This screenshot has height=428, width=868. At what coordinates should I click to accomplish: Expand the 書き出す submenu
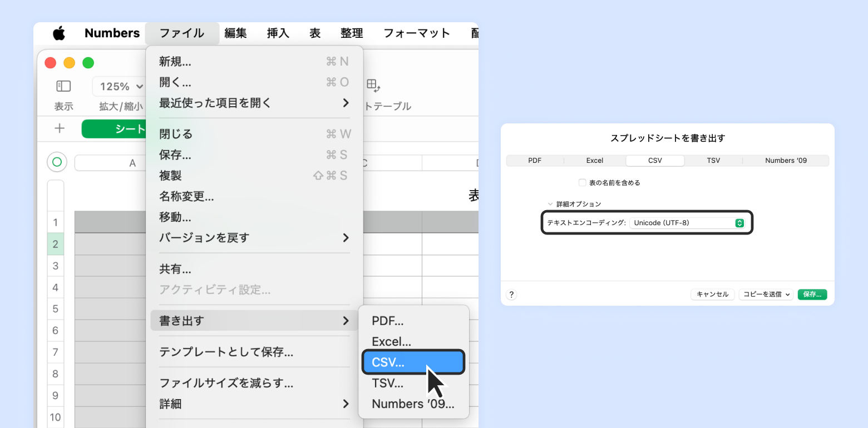254,321
